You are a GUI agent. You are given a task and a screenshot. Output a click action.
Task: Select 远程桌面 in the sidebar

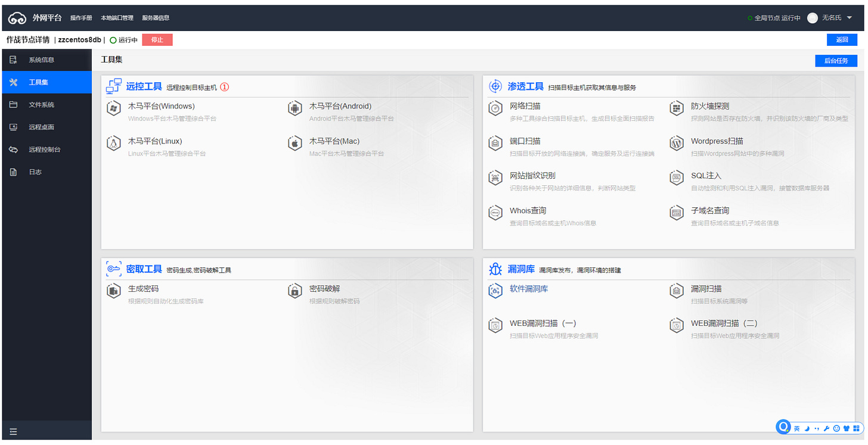(46, 127)
